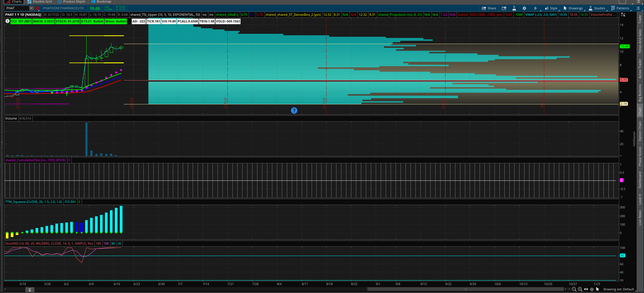
Task: Click the cyan 80 StochRSI level bubble
Action: [x=622, y=255]
